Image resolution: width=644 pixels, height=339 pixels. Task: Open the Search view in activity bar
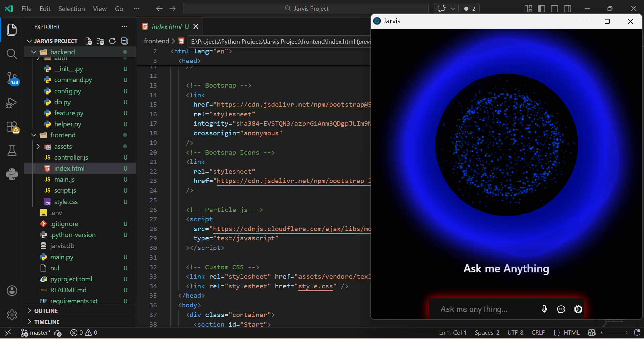(x=12, y=54)
